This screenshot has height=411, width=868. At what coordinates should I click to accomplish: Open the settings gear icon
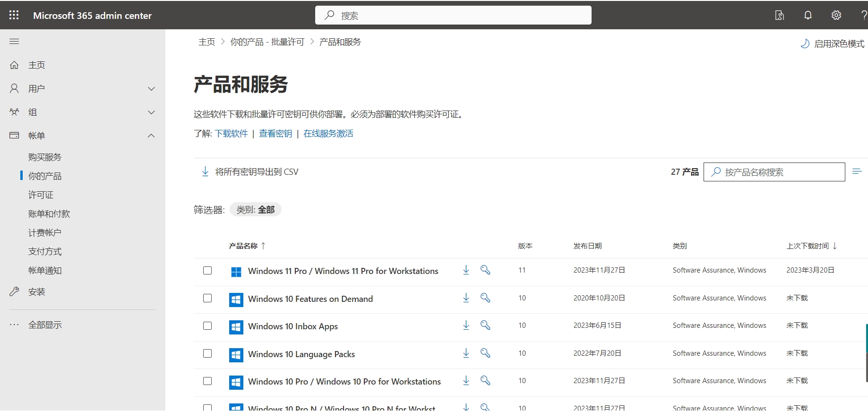(x=836, y=15)
